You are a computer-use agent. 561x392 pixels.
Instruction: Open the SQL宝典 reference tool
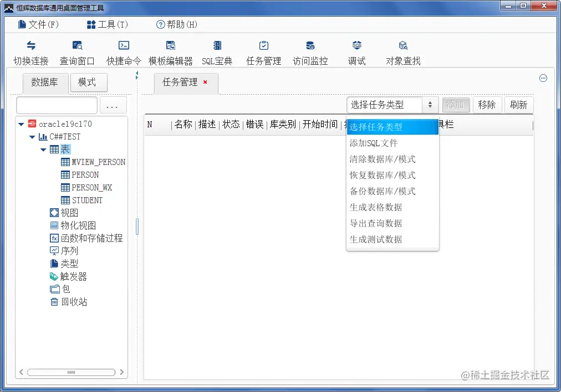click(x=217, y=45)
